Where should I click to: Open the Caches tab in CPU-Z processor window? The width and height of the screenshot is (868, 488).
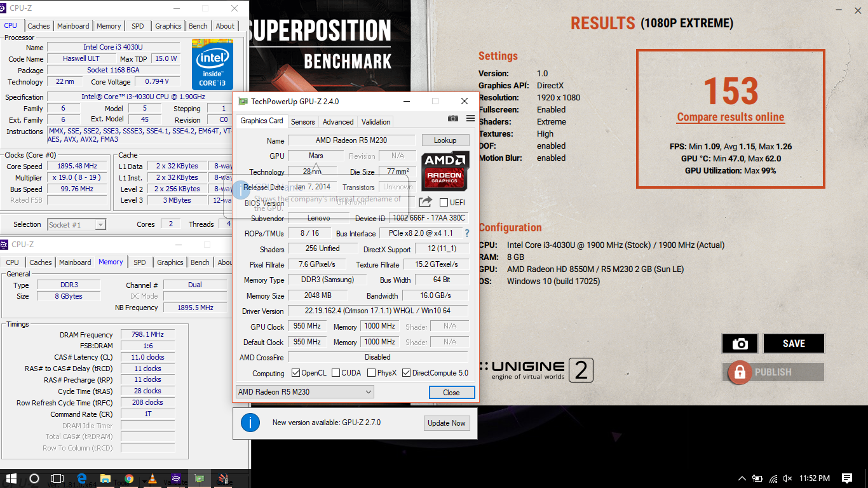[39, 26]
